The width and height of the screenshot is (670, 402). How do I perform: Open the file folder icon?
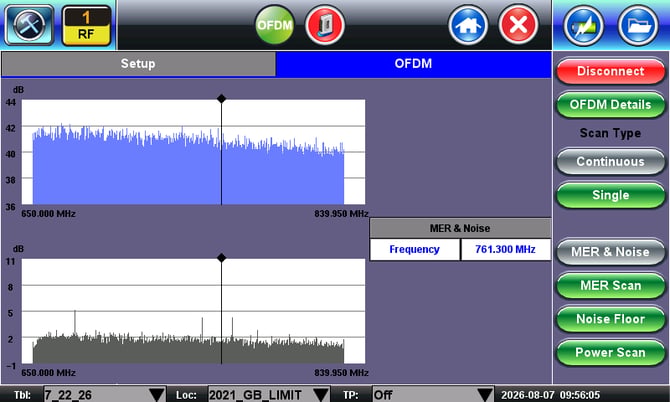(x=638, y=25)
